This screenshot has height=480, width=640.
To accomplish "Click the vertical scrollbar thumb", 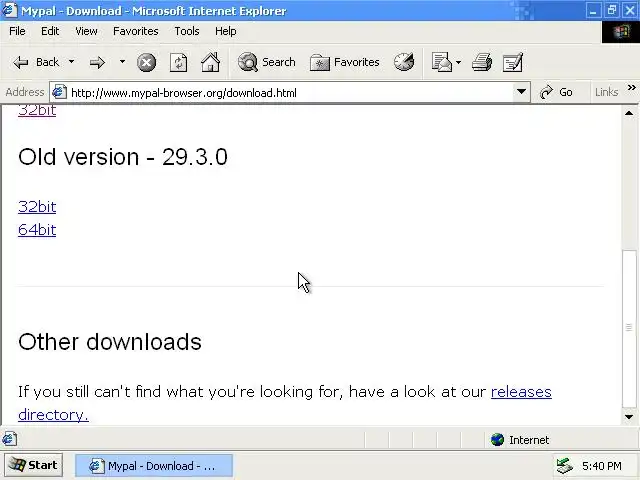I will click(629, 328).
